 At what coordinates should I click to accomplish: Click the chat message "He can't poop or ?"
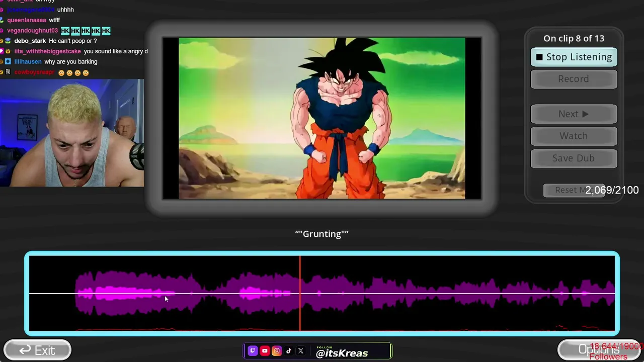point(73,41)
